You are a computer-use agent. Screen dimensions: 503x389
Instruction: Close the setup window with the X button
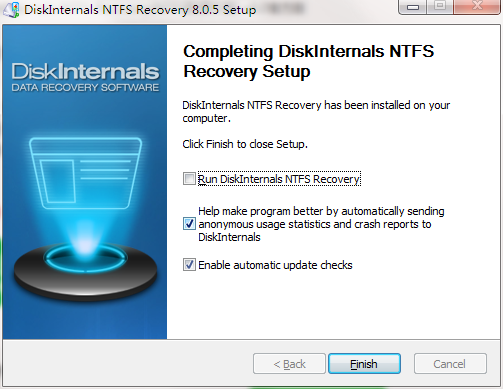(477, 7)
